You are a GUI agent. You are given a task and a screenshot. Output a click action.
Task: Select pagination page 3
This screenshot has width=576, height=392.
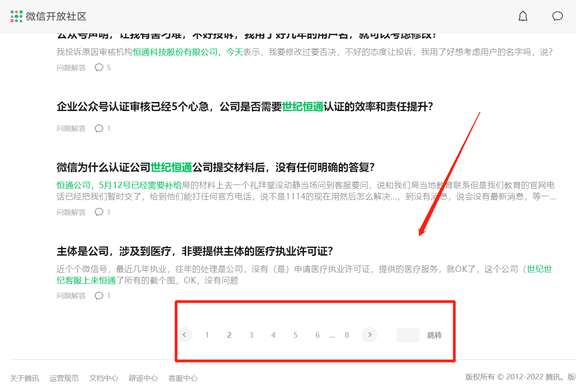(x=251, y=335)
